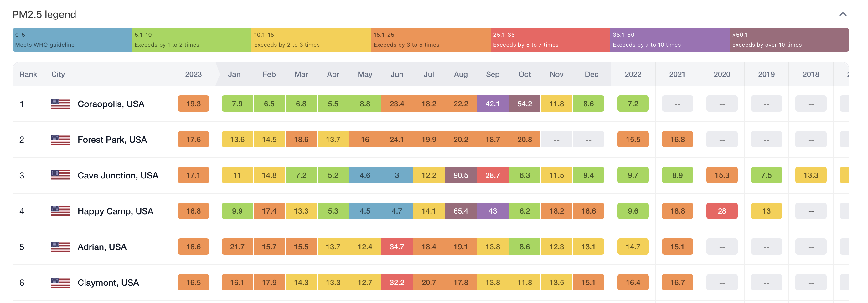Select the 2023 column header
Image resolution: width=868 pixels, height=303 pixels.
[193, 74]
